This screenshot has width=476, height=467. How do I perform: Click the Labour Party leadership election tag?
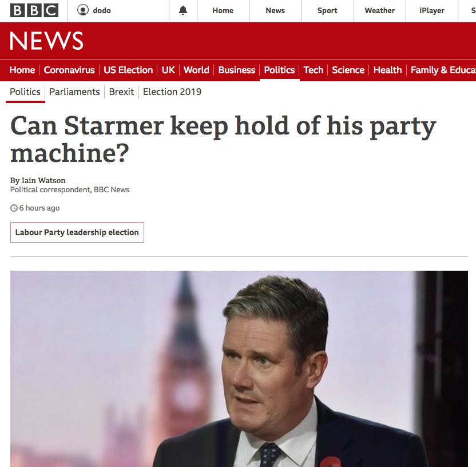pyautogui.click(x=77, y=232)
